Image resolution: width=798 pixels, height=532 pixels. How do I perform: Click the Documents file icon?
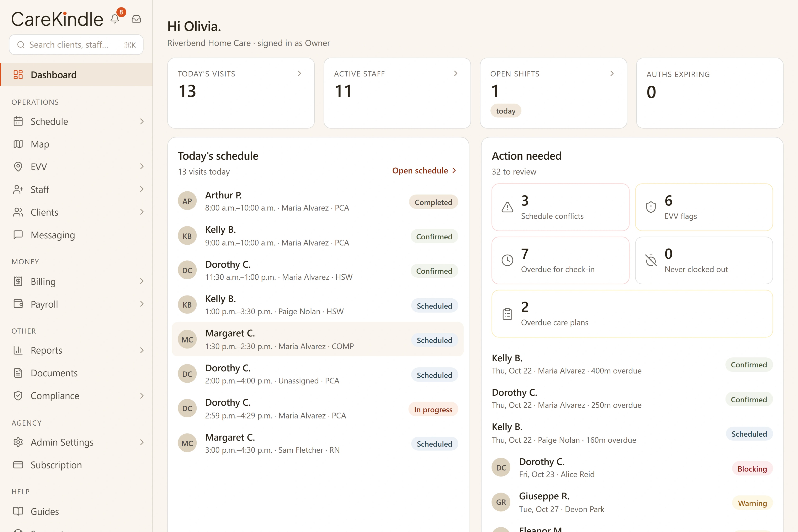[x=18, y=373]
